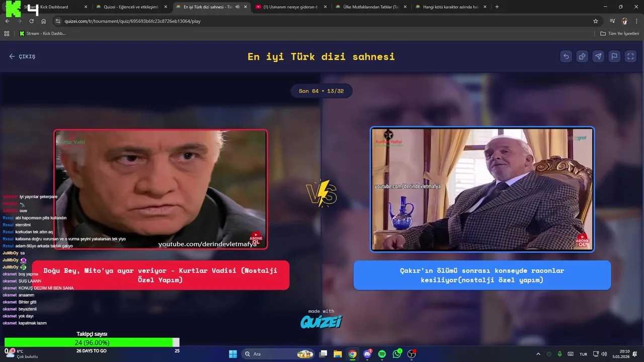Open OBS Studio from the taskbar
Image resolution: width=644 pixels, height=362 pixels.
point(412,354)
